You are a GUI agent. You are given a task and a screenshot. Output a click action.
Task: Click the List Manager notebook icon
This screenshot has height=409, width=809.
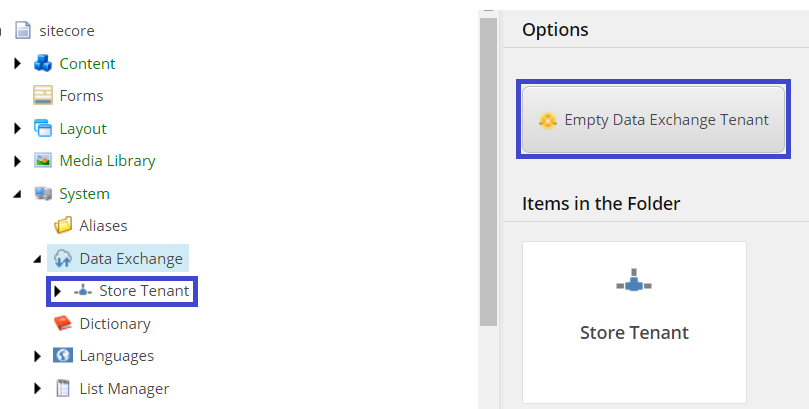63,388
